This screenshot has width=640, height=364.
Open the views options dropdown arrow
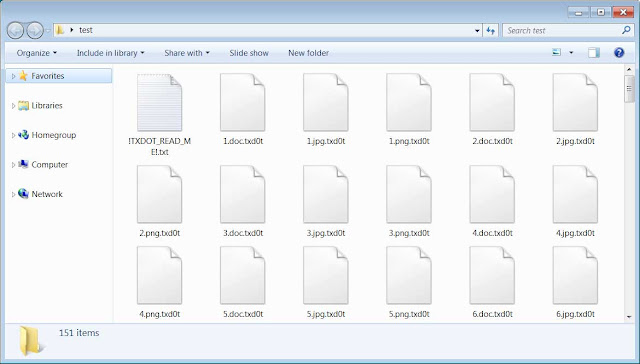[571, 53]
